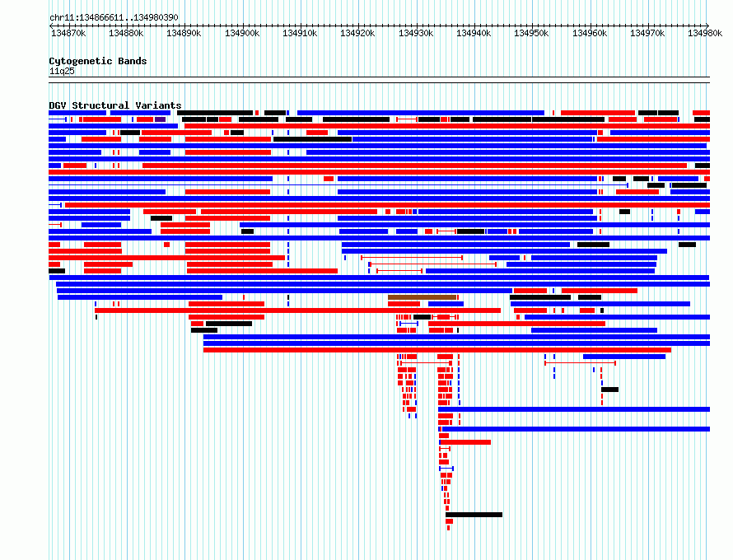Select the red bracketed variant from 134922k to 134944k
733x560 pixels.
pyautogui.click(x=433, y=264)
